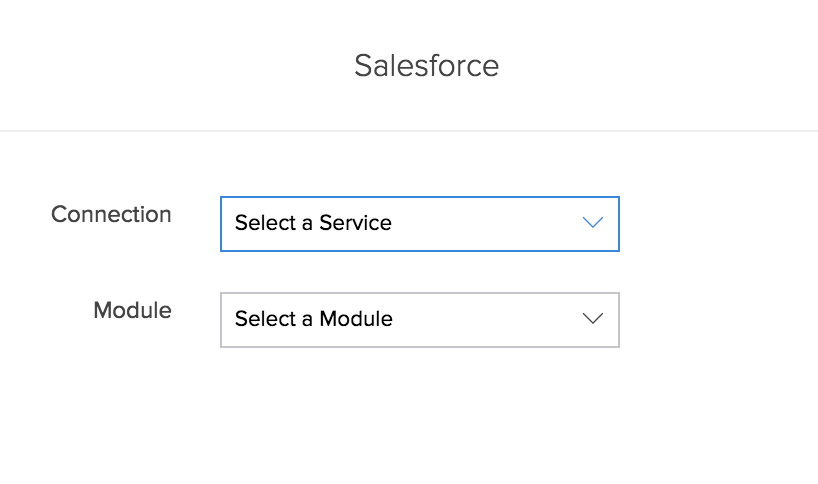Open the Connection service dropdown
Viewport: 818px width, 484px height.
(419, 223)
